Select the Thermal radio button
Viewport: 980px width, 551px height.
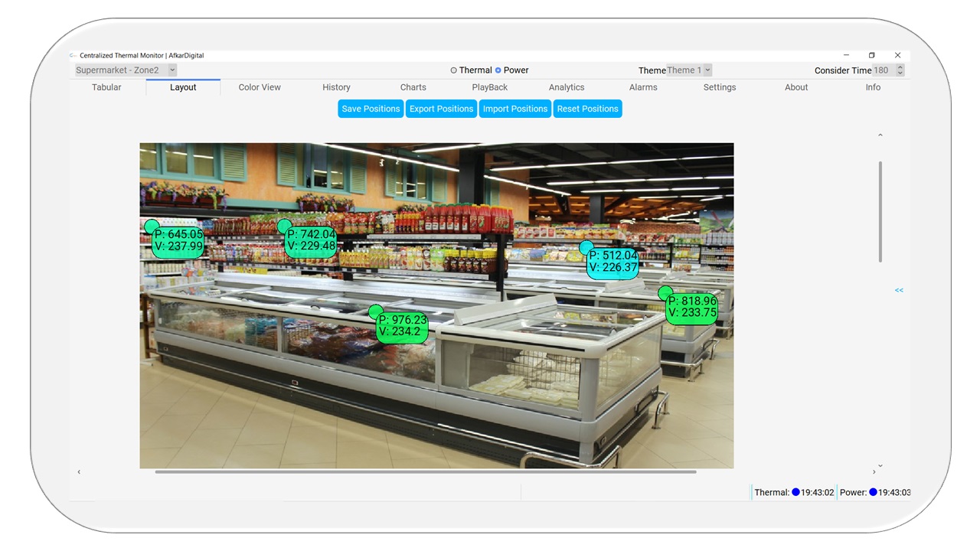[x=453, y=70]
